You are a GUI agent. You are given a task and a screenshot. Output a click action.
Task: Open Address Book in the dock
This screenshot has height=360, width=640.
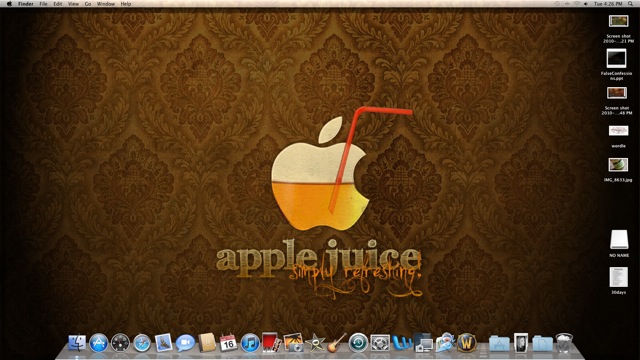point(207,342)
